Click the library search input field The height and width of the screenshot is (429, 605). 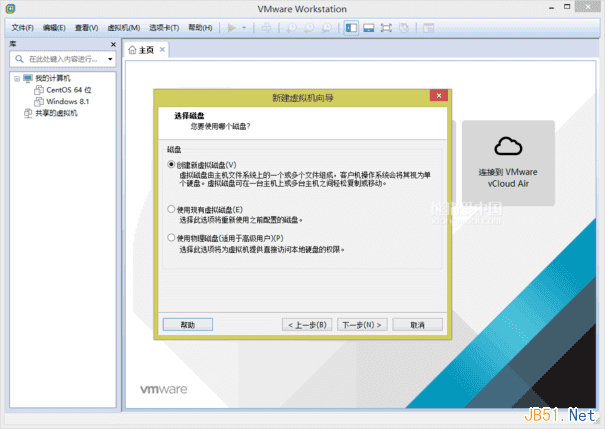point(63,59)
